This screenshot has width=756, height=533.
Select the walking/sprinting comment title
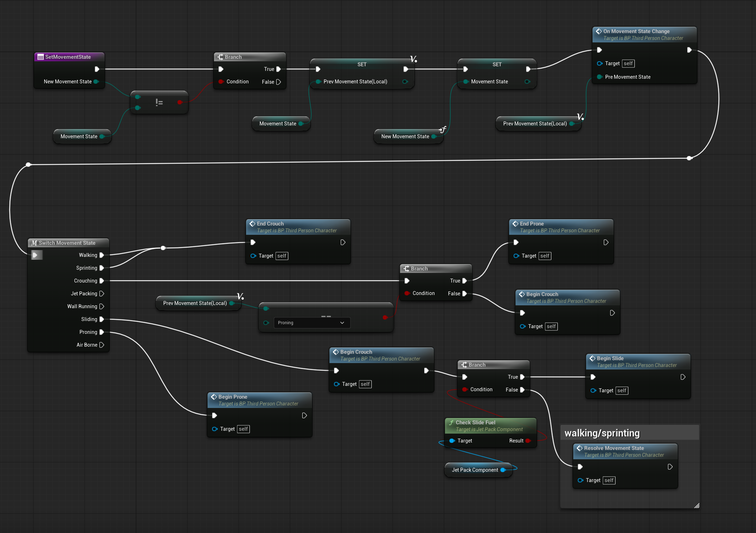click(602, 433)
